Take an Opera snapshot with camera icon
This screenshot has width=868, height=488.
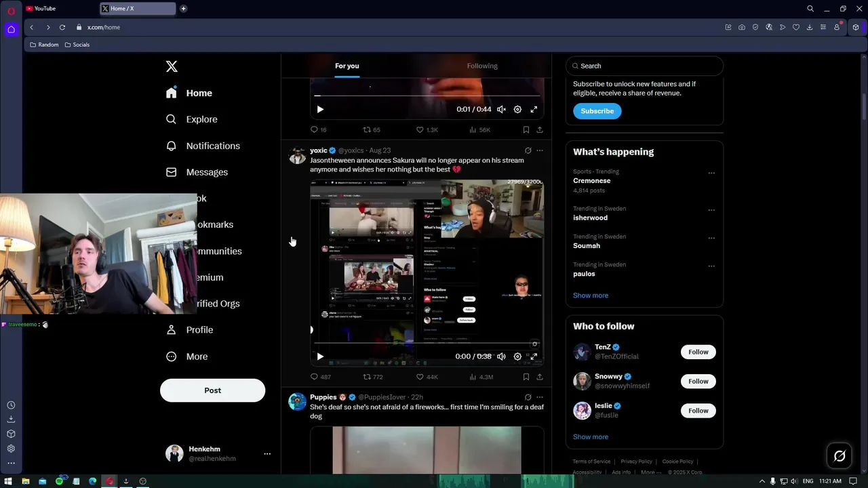742,27
